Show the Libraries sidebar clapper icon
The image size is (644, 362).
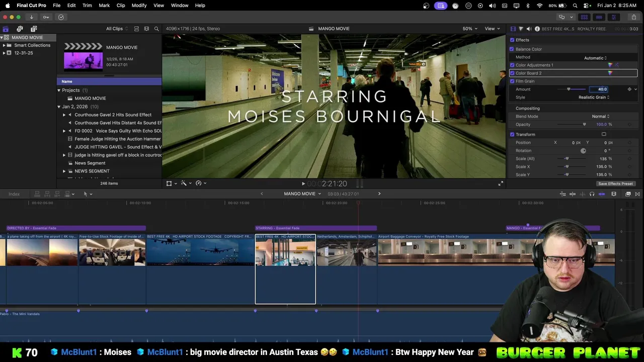pos(6,29)
